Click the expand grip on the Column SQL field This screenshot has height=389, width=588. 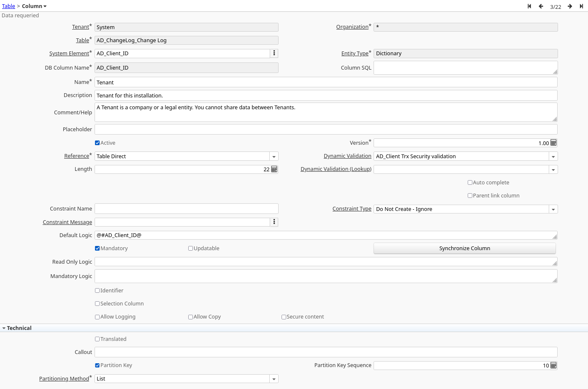555,72
